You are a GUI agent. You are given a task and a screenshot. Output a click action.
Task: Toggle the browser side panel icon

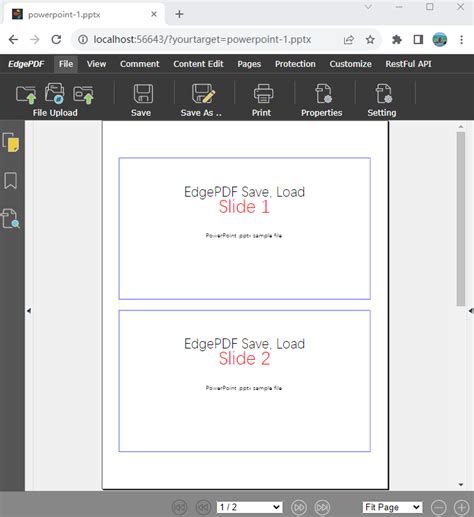pyautogui.click(x=418, y=40)
